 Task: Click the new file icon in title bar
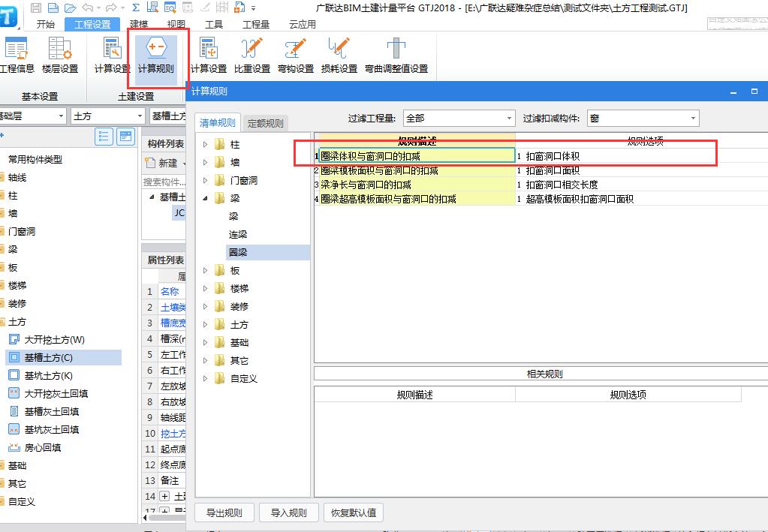(x=53, y=8)
